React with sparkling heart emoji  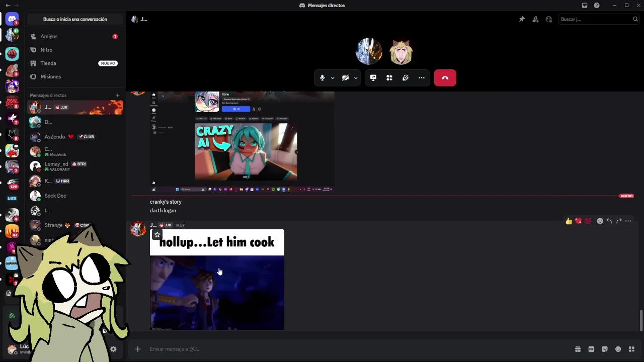coord(578,221)
